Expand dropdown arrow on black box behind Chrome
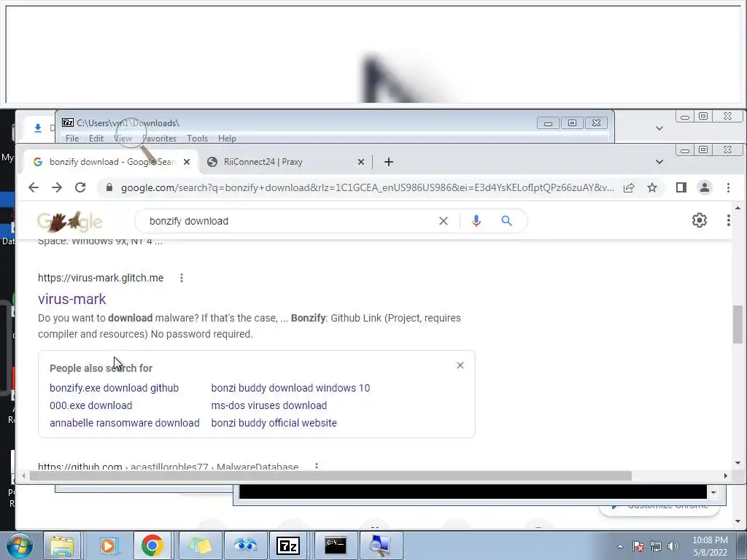The image size is (747, 560). (713, 492)
